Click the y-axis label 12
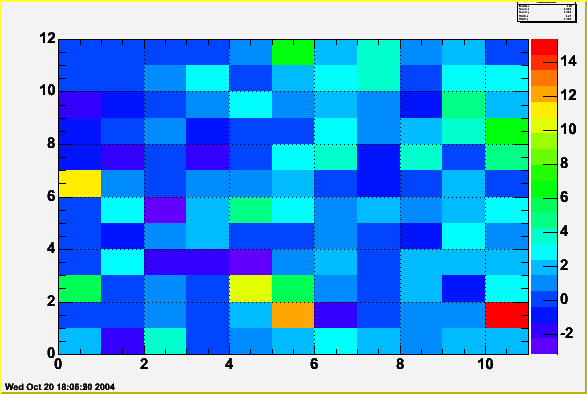The height and width of the screenshot is (394, 587). [x=47, y=37]
